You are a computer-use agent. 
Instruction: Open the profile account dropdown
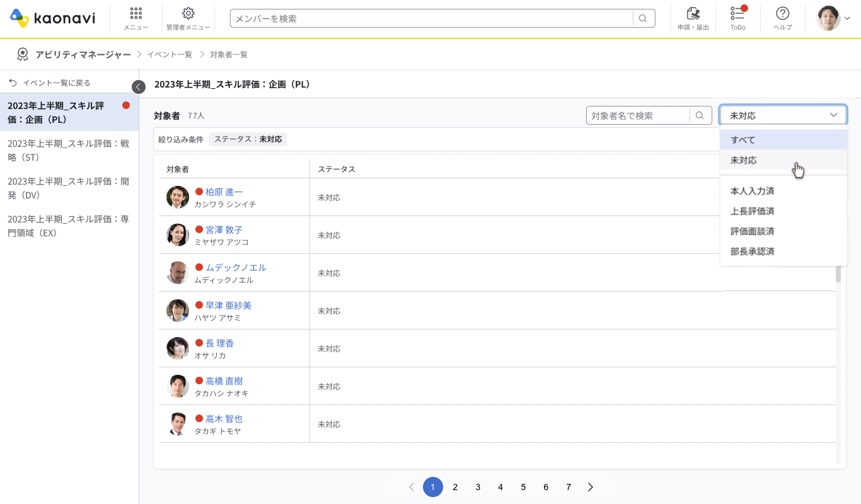[832, 18]
